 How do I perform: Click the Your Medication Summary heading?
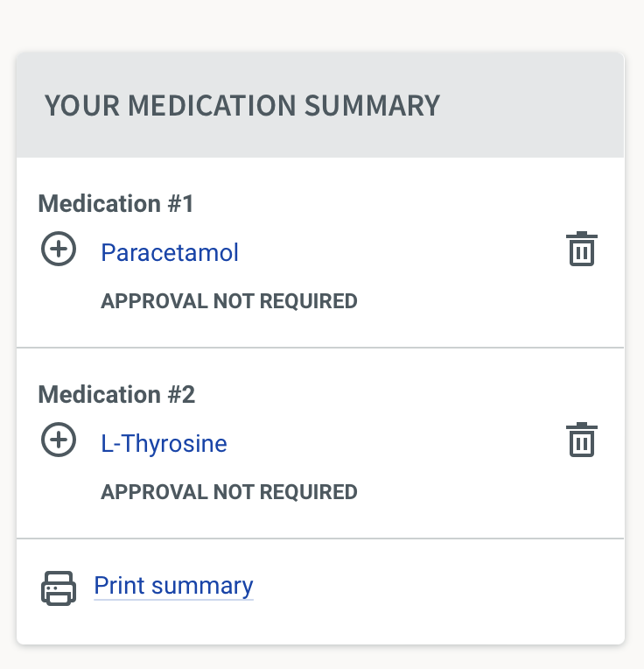[241, 106]
